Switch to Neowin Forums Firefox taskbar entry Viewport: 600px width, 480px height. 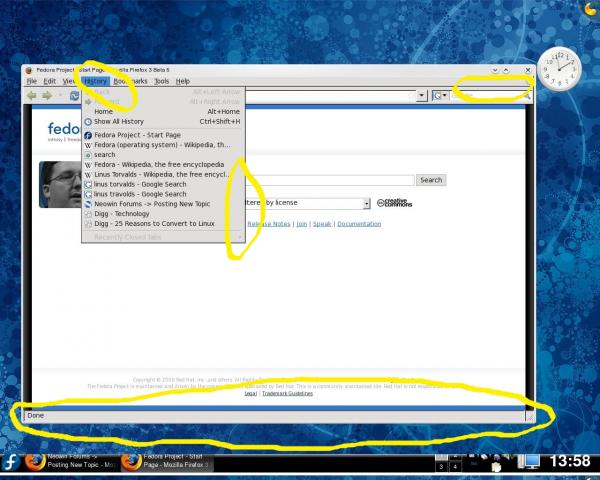click(70, 461)
